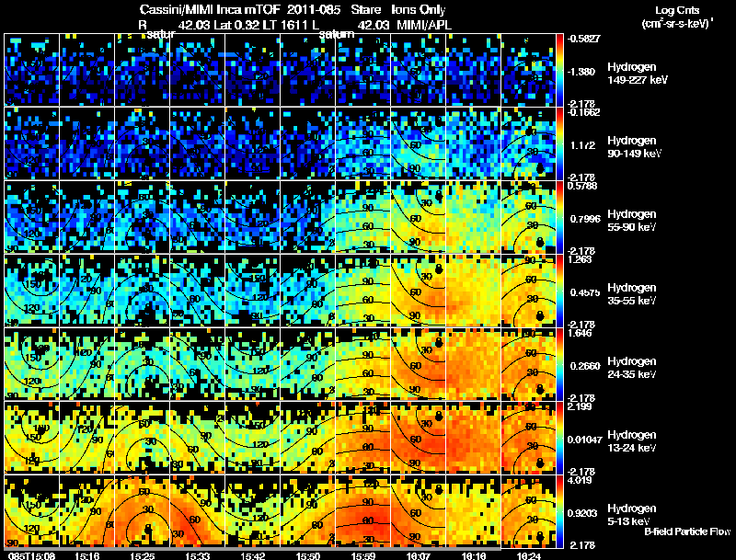Open the 35-55 keV panel at 15:16
Image resolution: width=736 pixels, height=560 pixels.
[86, 291]
